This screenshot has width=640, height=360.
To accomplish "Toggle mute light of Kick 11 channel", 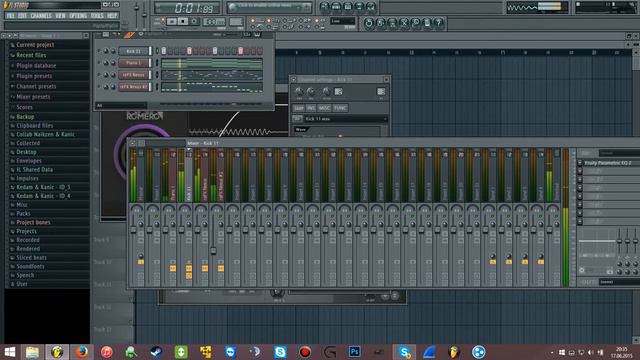I will 98,51.
